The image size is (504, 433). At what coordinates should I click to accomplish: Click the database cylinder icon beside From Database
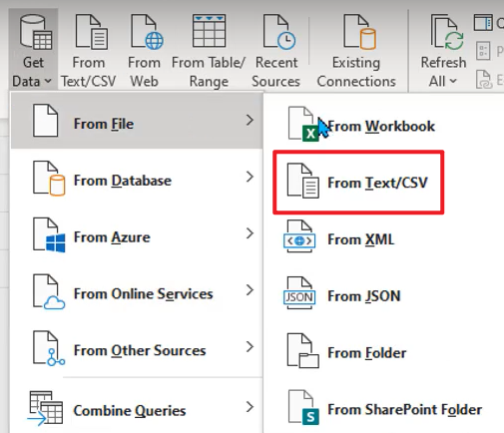click(x=49, y=179)
